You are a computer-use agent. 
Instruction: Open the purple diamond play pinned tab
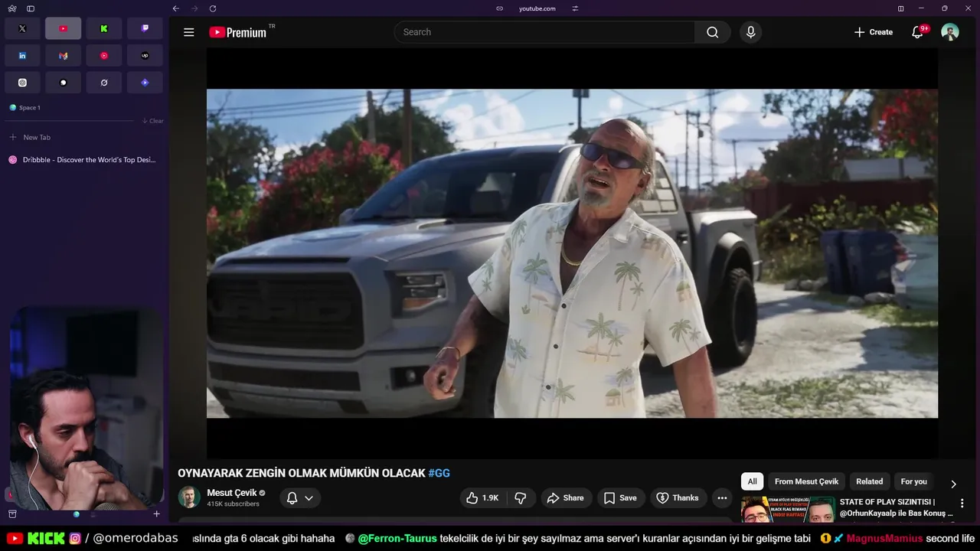[x=145, y=83]
